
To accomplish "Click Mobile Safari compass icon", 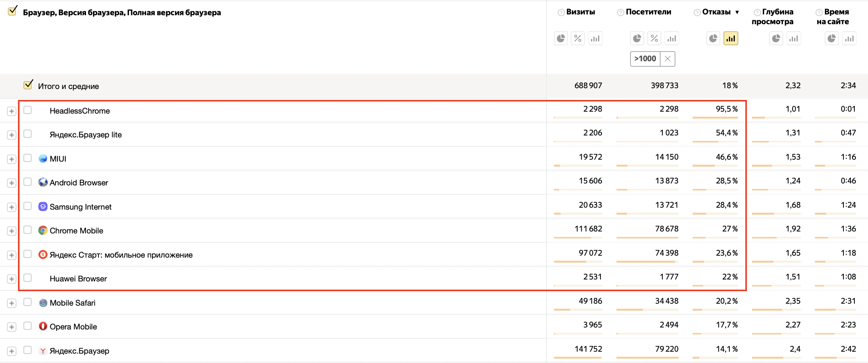I will tap(43, 302).
